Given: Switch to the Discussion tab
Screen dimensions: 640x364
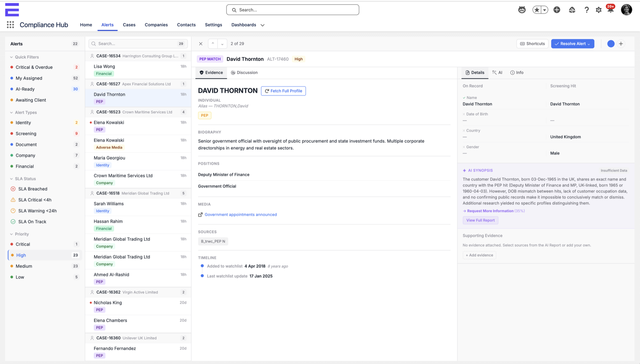Looking at the screenshot, I should click(244, 73).
